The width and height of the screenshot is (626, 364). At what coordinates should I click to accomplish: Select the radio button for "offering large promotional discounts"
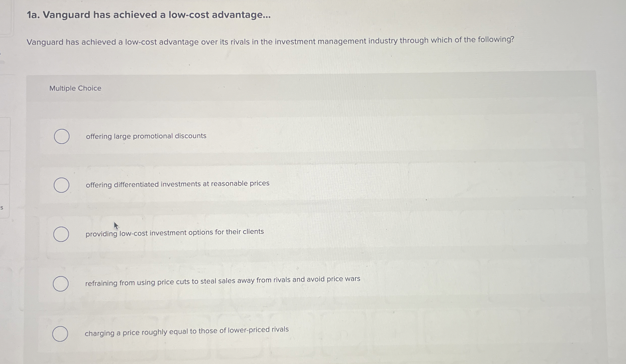click(61, 136)
